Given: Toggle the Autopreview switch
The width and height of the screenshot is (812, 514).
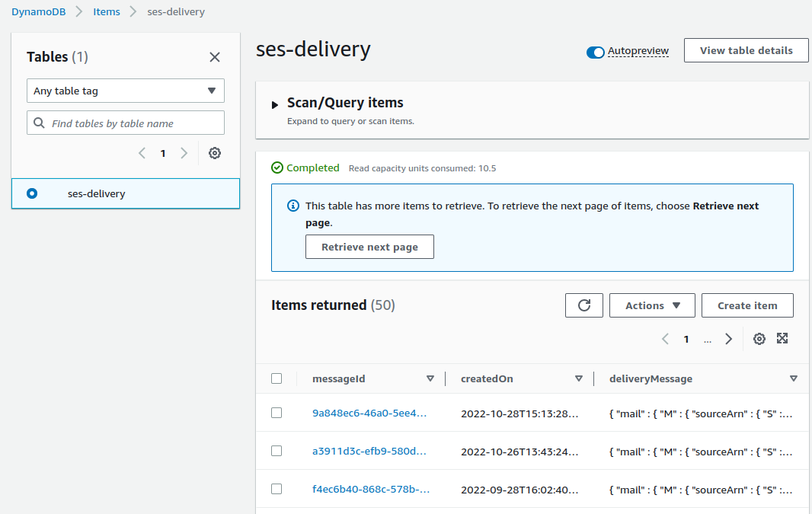Looking at the screenshot, I should (595, 53).
